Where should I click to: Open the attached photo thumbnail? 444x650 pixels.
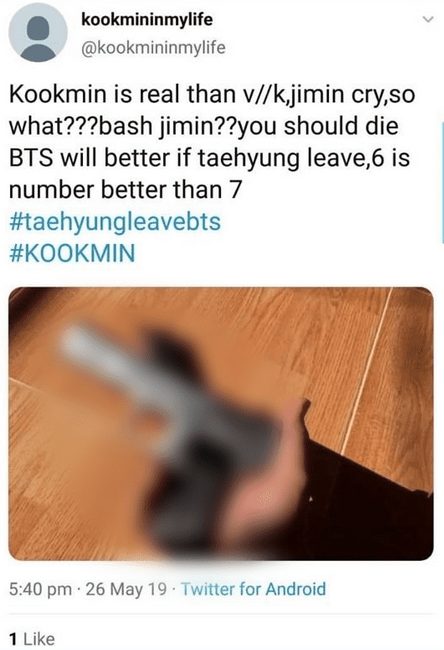[221, 423]
